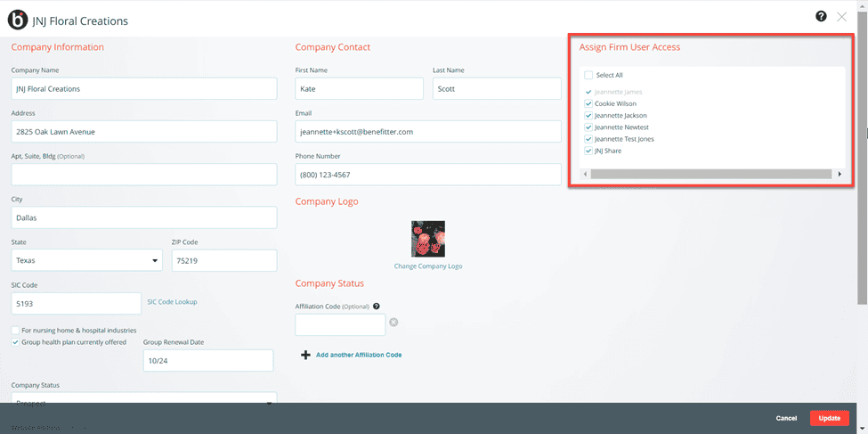Edit the ZIP Code field 75219

[224, 260]
